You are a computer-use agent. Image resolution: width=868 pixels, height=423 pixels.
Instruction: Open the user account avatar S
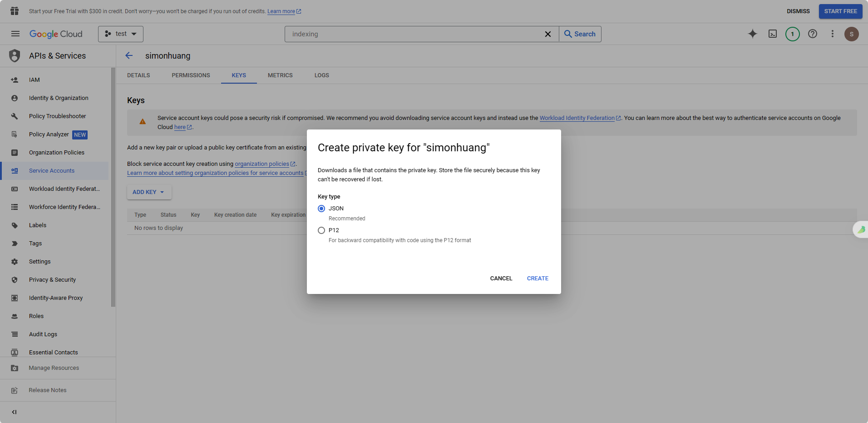tap(852, 34)
